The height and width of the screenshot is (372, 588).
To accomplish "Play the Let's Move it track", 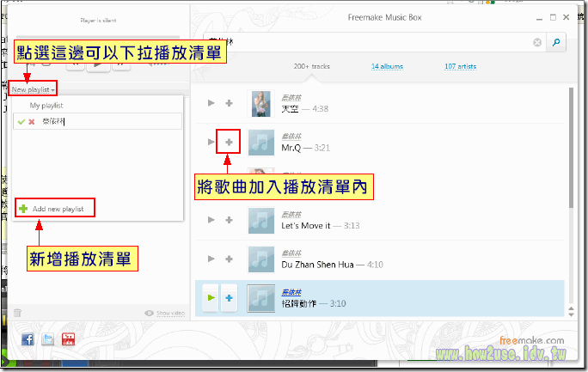I will tap(211, 221).
